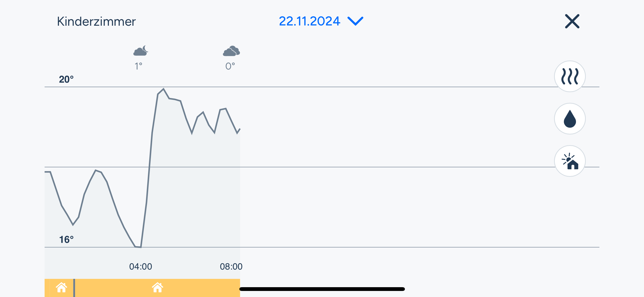This screenshot has height=297, width=644.
Task: Select the 22.11.2024 date label
Action: click(x=309, y=21)
